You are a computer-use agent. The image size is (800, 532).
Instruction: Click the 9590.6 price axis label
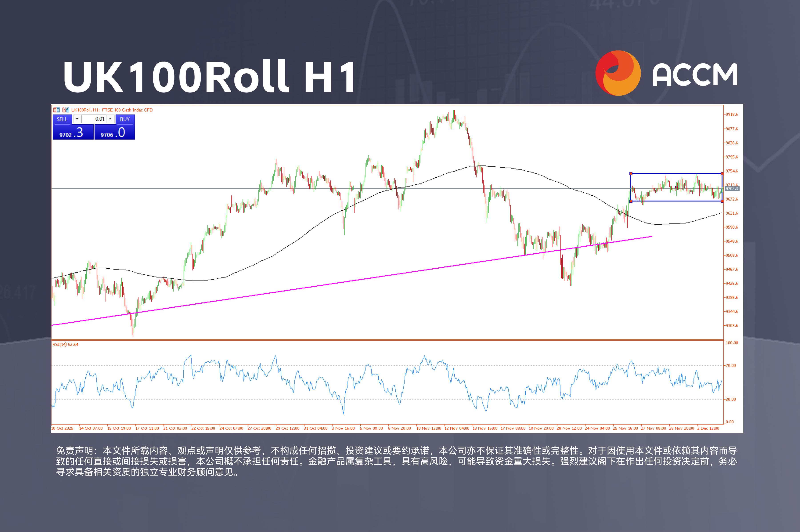pos(732,227)
